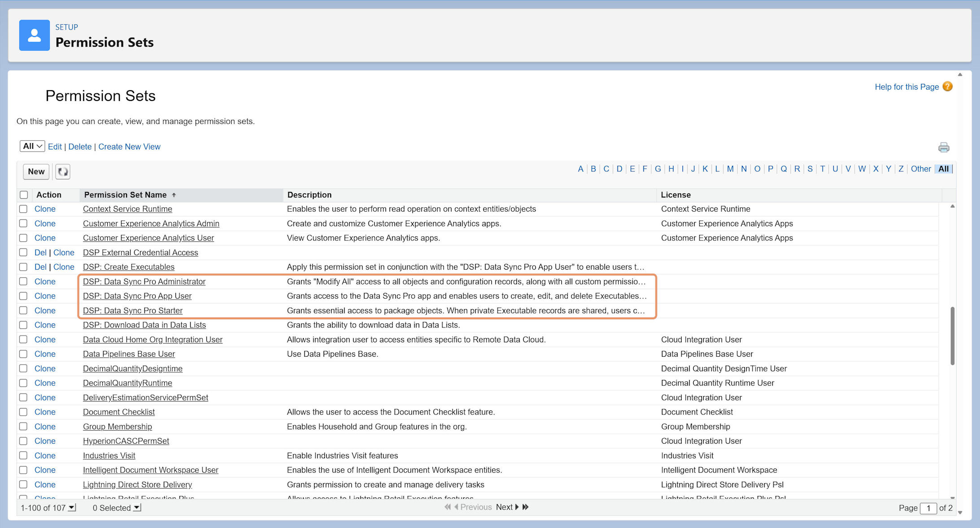Select the checkbox for Document Checklist row
The width and height of the screenshot is (980, 528).
click(x=23, y=412)
